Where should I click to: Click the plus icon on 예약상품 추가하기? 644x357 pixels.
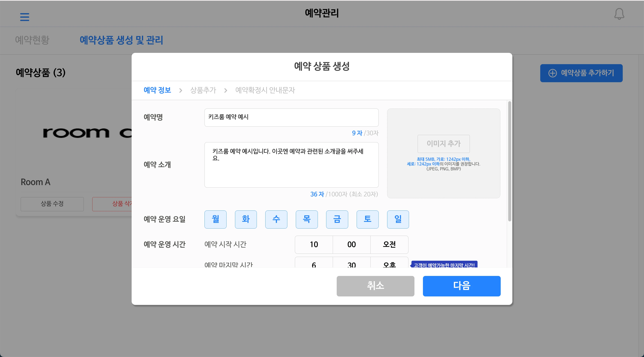point(552,73)
